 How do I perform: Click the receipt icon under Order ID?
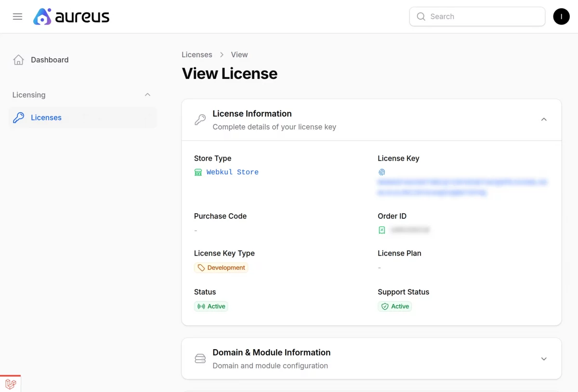(382, 230)
